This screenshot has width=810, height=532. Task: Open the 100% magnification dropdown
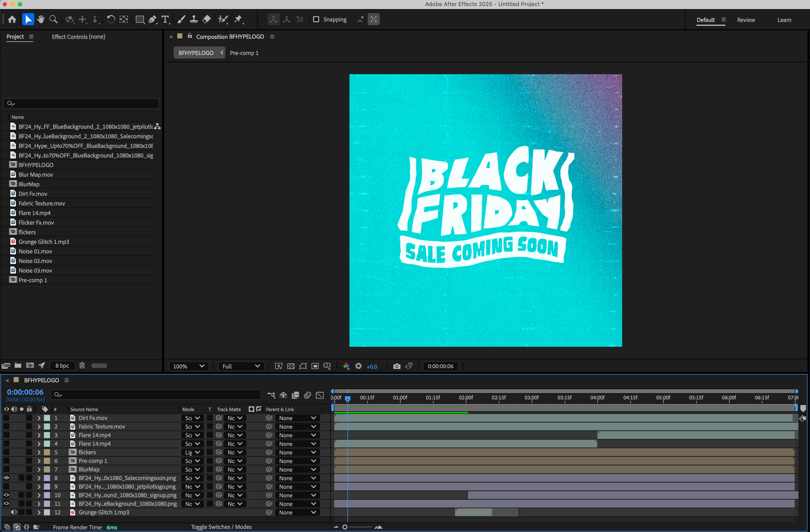click(x=189, y=366)
